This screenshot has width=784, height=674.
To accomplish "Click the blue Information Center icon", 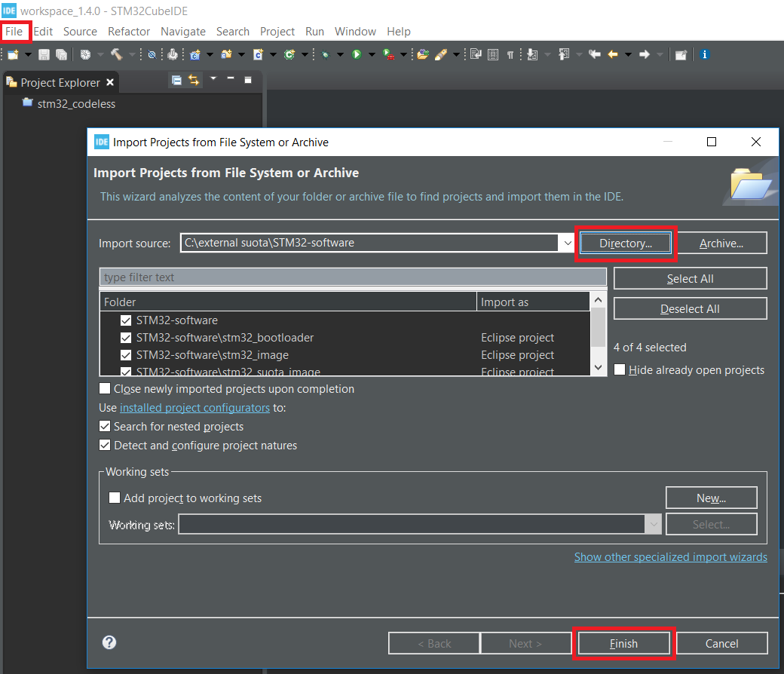I will tap(705, 54).
